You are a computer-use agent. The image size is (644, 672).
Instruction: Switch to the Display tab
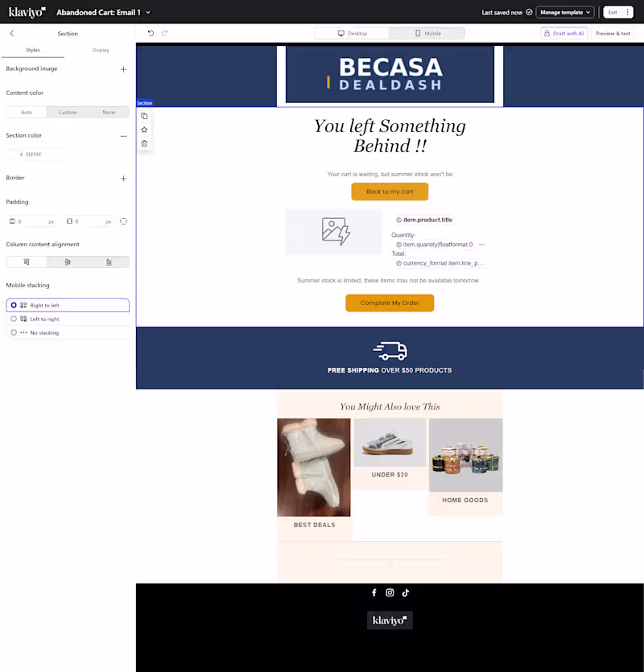101,50
